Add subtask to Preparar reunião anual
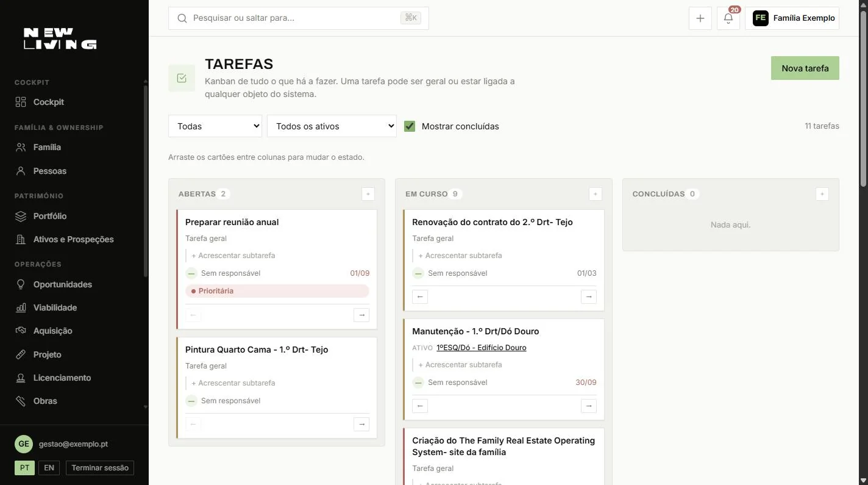 (x=233, y=256)
